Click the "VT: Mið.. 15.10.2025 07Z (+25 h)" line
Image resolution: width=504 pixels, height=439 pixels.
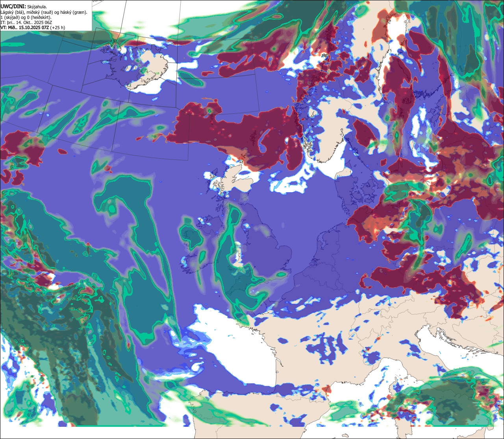33,28
